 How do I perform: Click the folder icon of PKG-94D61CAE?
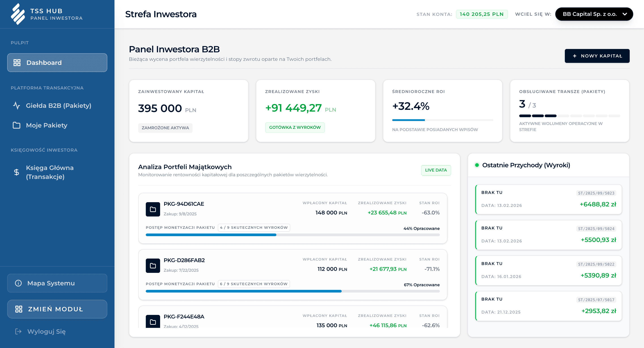coord(153,209)
